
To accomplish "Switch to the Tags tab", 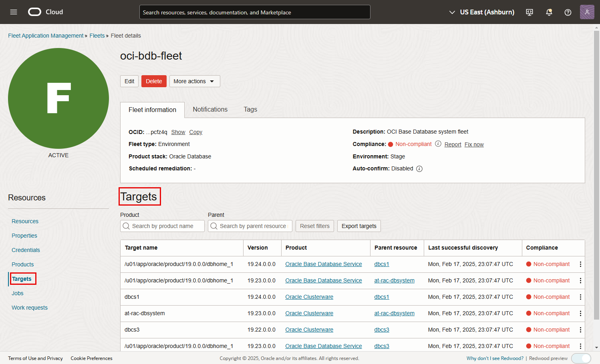I will (x=250, y=110).
